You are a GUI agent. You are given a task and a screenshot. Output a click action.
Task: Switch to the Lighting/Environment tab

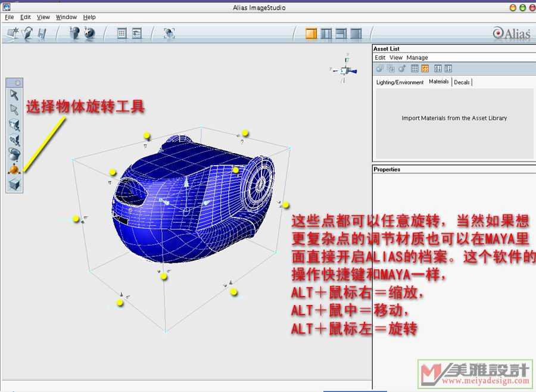tap(400, 82)
